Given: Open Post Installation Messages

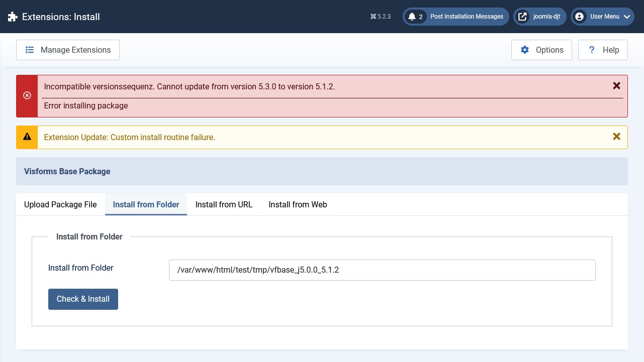Looking at the screenshot, I should point(467,16).
